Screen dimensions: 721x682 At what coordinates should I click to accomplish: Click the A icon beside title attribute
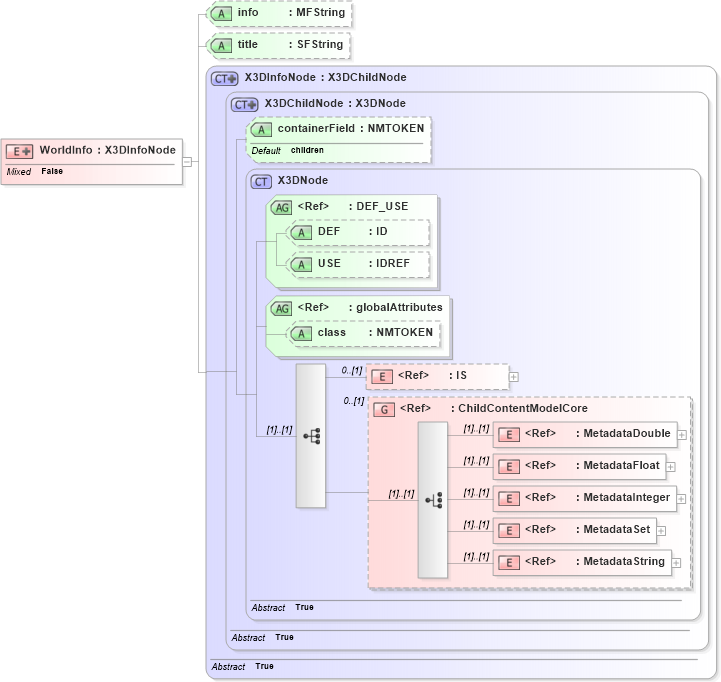(x=221, y=46)
